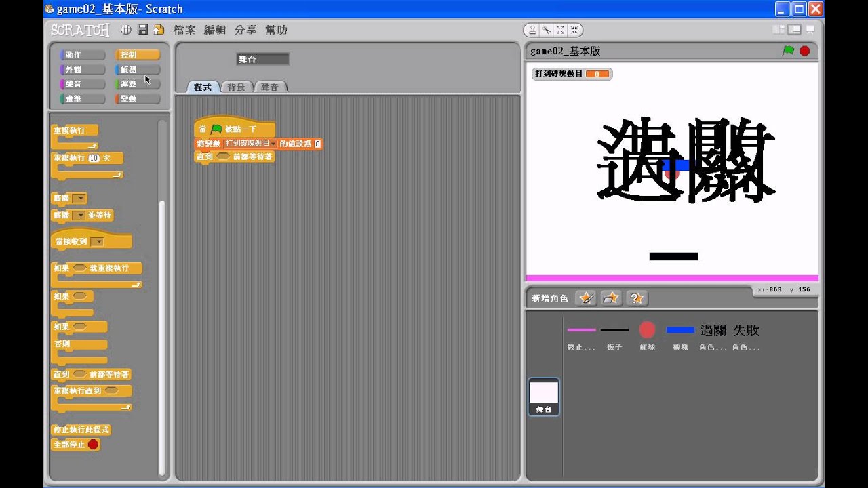Click the 打到磚塊數目 variable monitor on stage
The width and height of the screenshot is (868, 488).
click(572, 74)
